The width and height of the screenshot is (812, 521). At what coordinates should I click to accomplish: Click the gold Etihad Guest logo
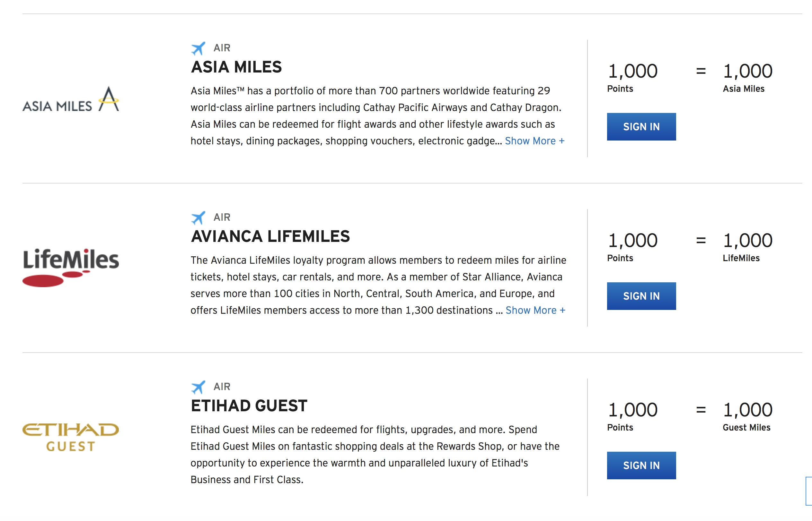click(71, 437)
